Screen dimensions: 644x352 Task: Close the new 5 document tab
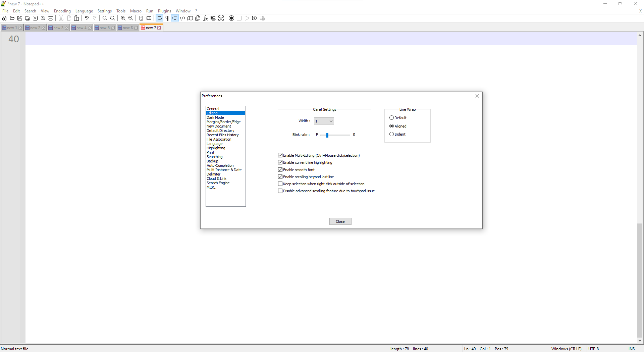click(113, 28)
